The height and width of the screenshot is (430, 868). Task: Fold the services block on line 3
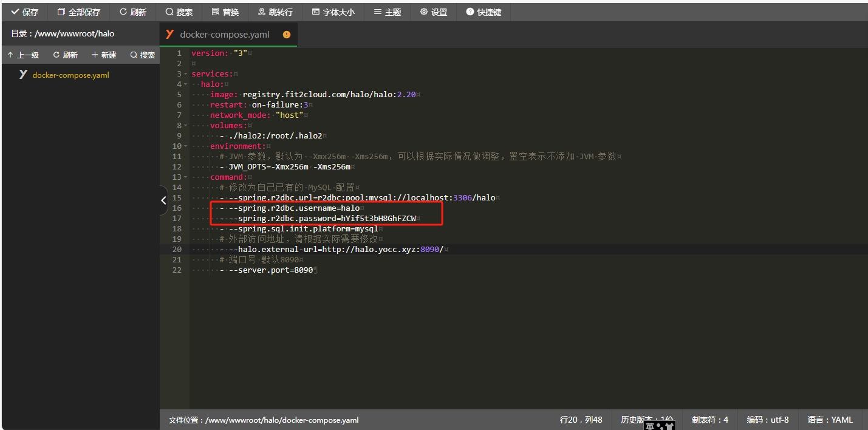tap(185, 73)
